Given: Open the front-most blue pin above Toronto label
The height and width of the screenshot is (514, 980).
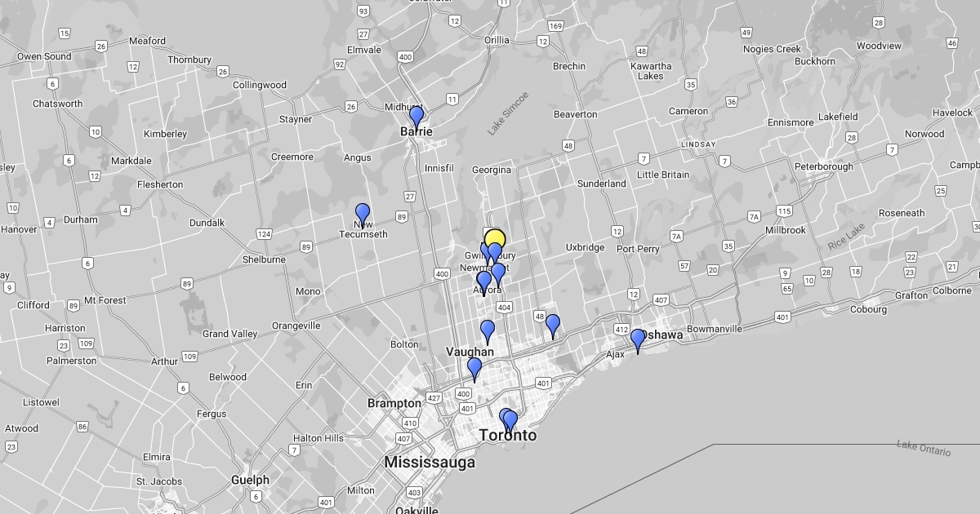Looking at the screenshot, I should tap(510, 421).
